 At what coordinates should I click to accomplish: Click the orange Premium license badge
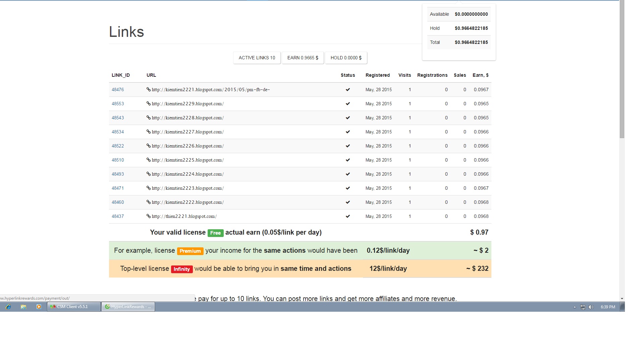(x=190, y=251)
